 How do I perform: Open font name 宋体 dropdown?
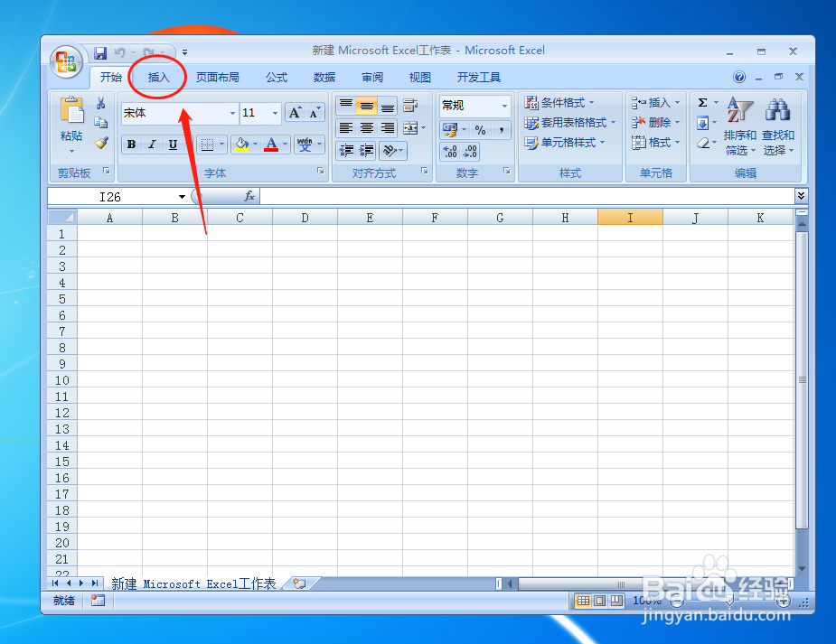pos(232,113)
